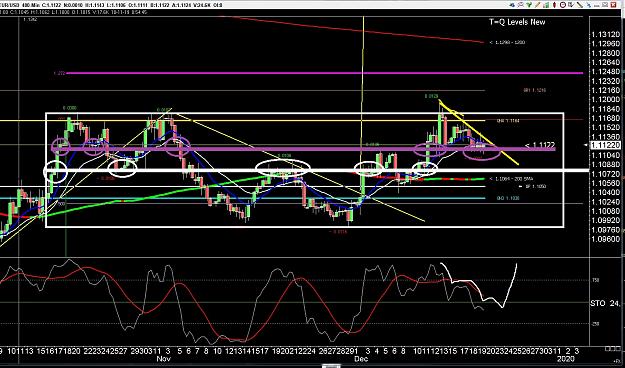Select the pencil drawing tool icon
625x368 pixels.
point(538,5)
